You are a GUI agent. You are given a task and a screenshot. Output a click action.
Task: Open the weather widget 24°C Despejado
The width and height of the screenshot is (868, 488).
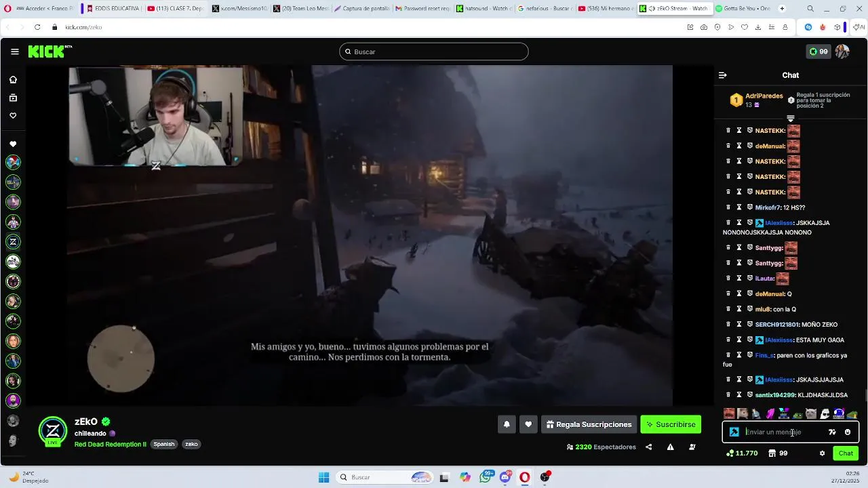pyautogui.click(x=29, y=477)
